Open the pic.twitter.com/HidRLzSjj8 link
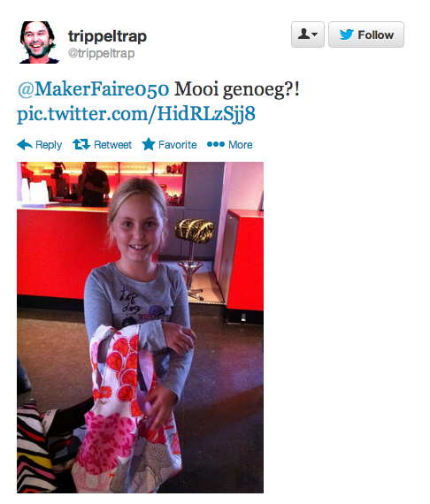This screenshot has width=430, height=504. pyautogui.click(x=136, y=114)
